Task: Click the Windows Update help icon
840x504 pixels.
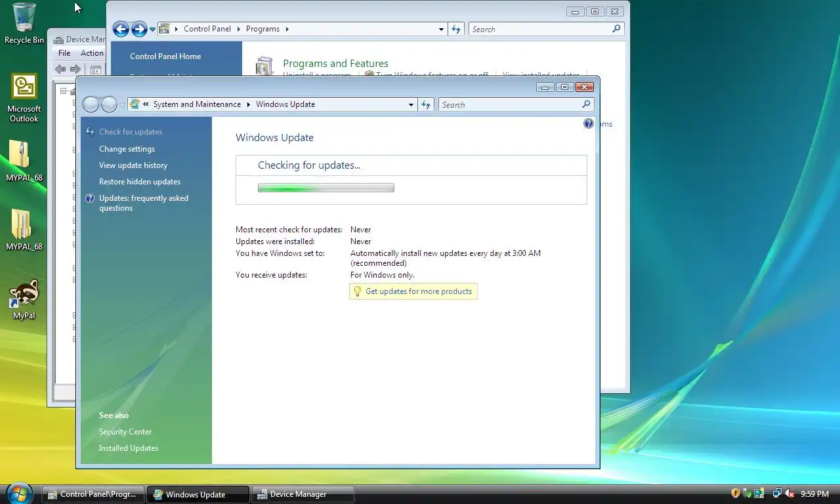Action: (x=589, y=123)
